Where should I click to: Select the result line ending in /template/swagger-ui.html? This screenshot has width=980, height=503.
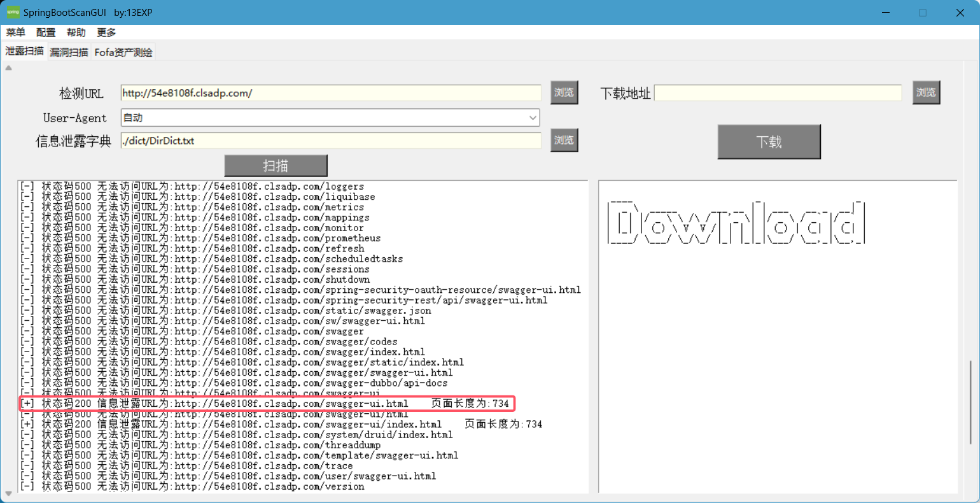pyautogui.click(x=239, y=455)
